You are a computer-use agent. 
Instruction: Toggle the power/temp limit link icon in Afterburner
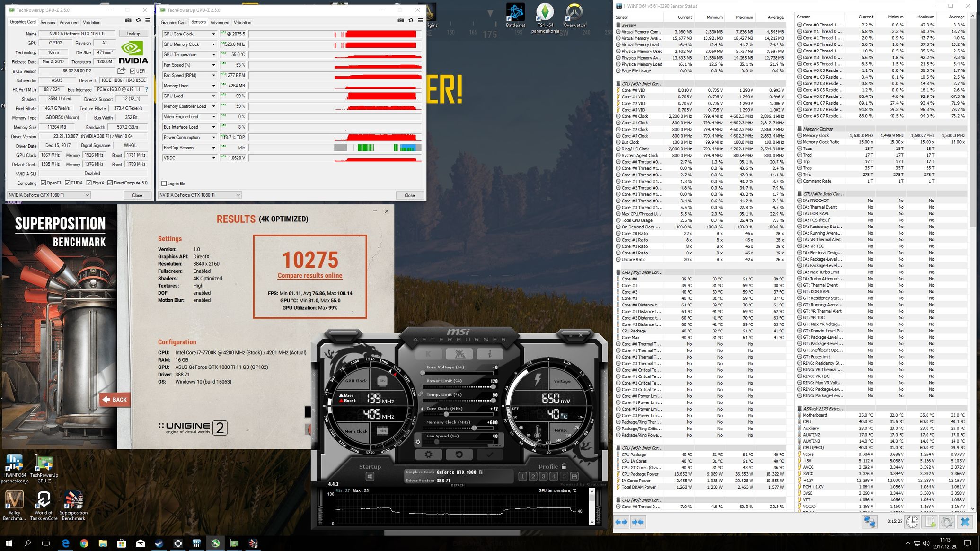click(420, 394)
